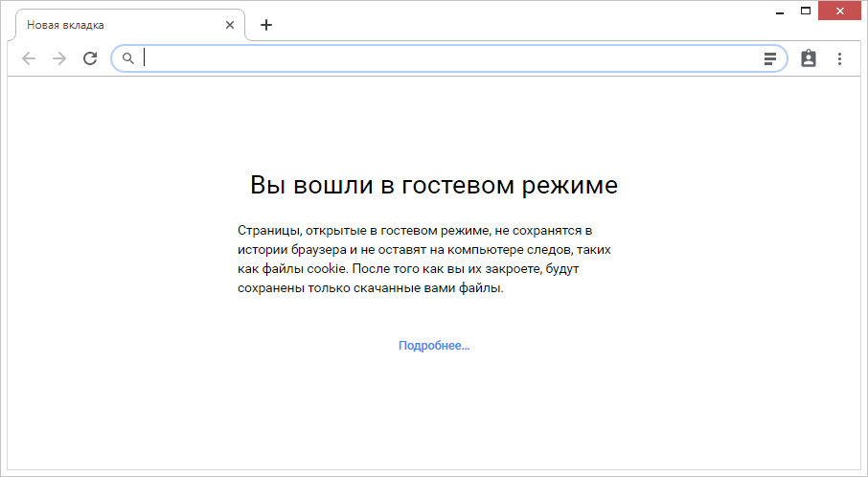Click the reader lines icon in address bar
Viewport: 868px width, 477px height.
tap(770, 58)
